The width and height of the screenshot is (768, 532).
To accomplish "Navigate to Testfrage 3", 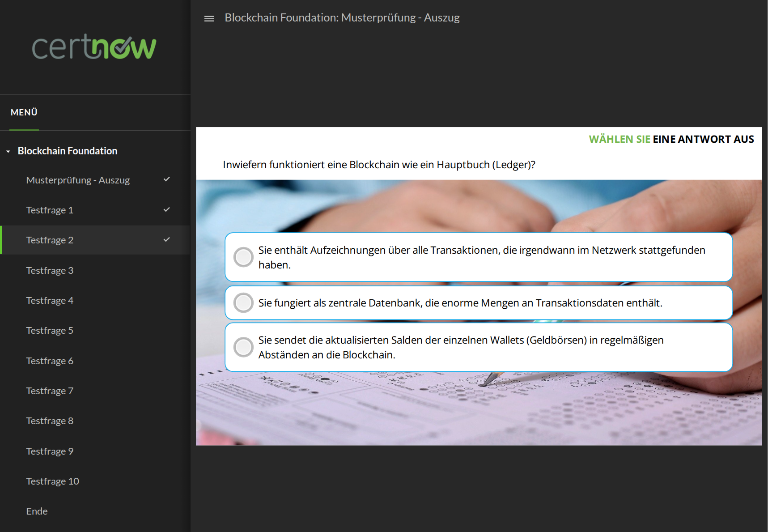I will click(50, 271).
